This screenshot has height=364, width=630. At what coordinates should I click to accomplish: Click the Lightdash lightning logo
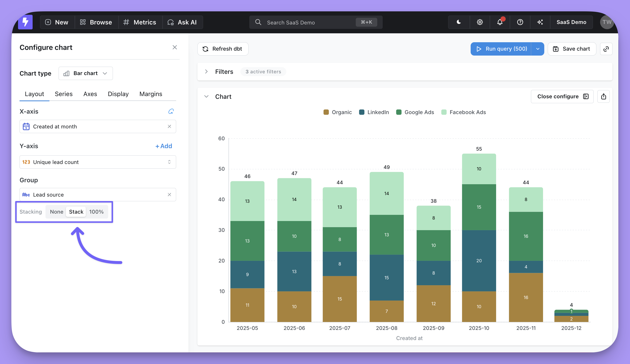pos(25,22)
